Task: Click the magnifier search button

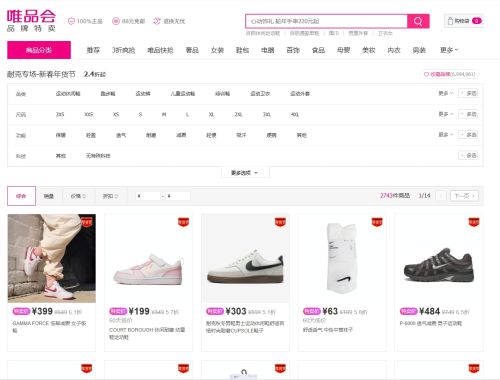Action: [x=418, y=21]
